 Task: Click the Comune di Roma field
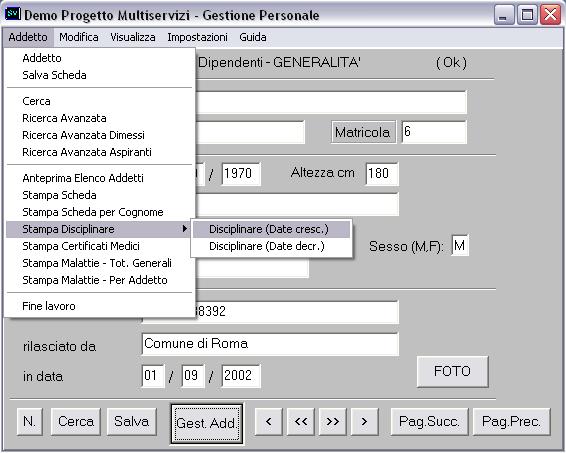[270, 344]
